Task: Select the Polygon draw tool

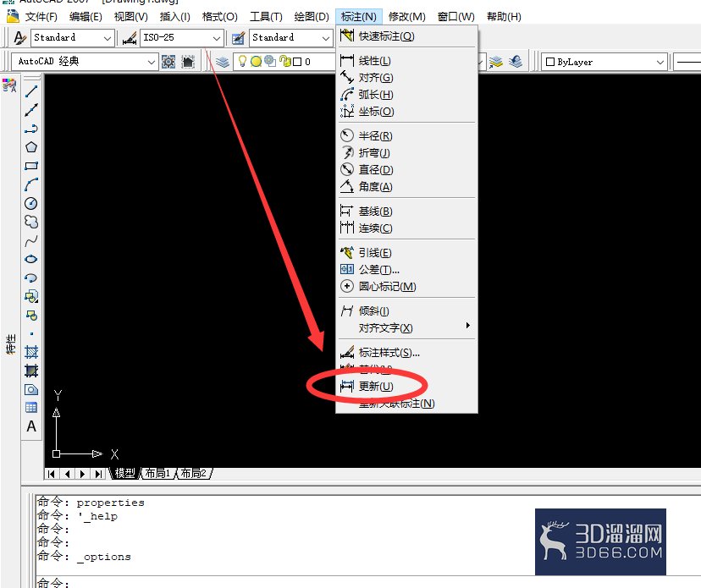Action: pyautogui.click(x=31, y=147)
